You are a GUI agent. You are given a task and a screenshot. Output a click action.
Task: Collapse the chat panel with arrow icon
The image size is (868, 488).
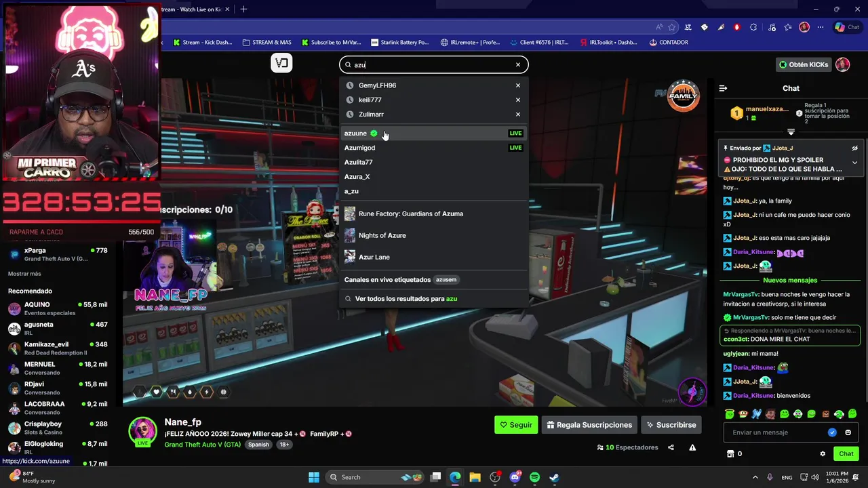723,88
